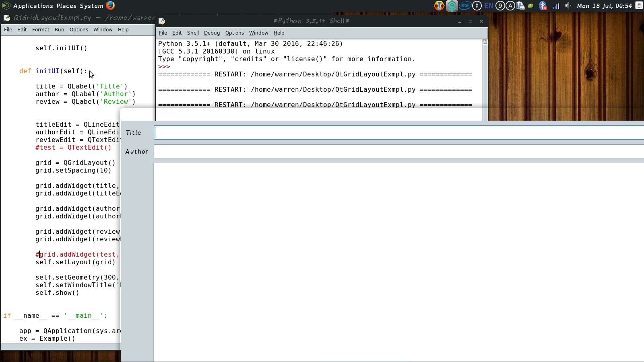This screenshot has height=362, width=644.
Task: Click the Title label in the form
Action: pyautogui.click(x=133, y=133)
